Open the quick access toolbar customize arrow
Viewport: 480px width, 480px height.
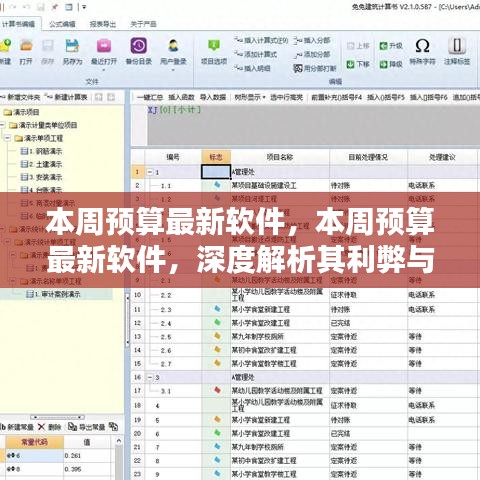84,7
